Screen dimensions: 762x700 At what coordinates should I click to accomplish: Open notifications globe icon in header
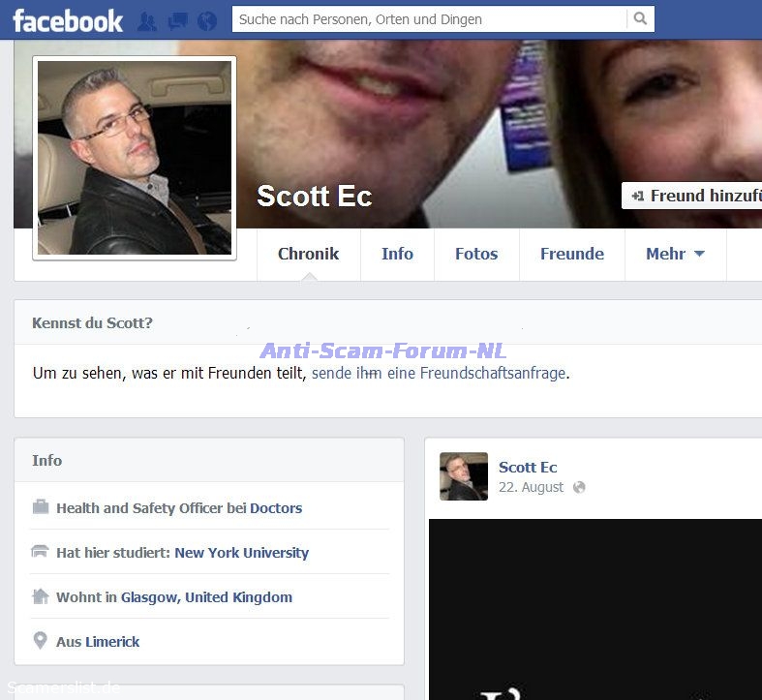(x=206, y=20)
